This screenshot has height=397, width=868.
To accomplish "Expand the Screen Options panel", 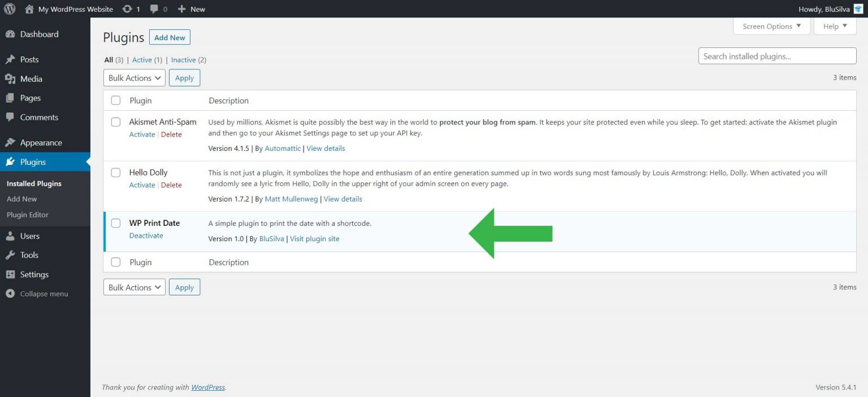I will [x=771, y=26].
